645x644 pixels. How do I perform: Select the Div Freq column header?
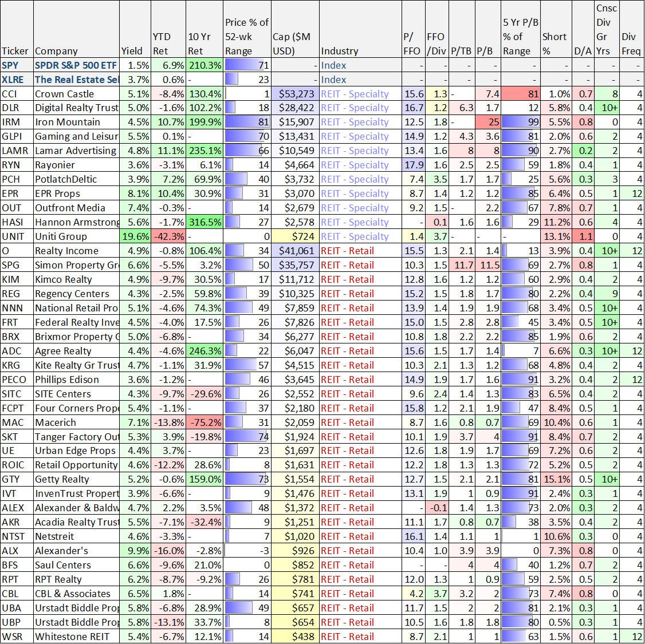[632, 29]
